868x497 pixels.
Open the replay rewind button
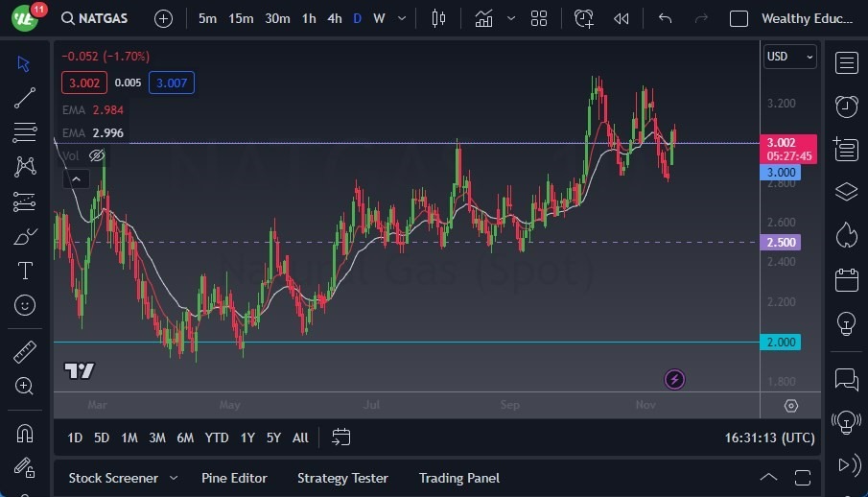[x=622, y=18]
